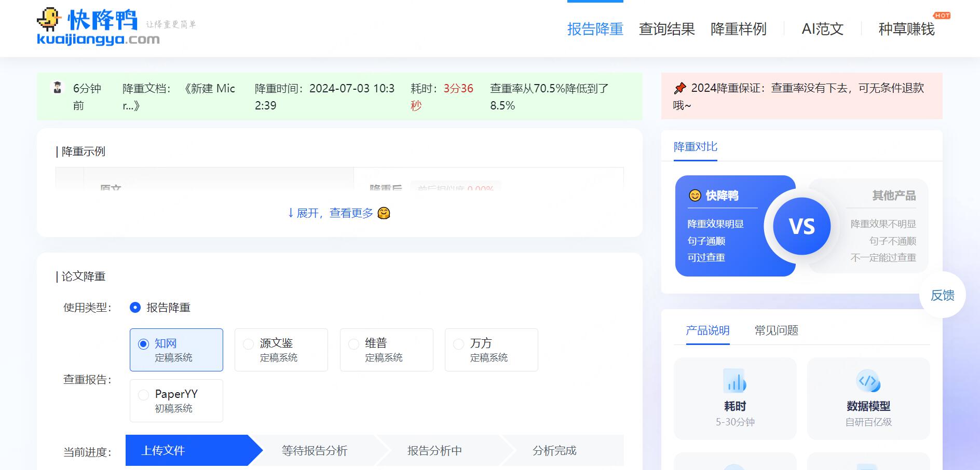The image size is (980, 470).
Task: Click the 不一定能过查重 text
Action: pyautogui.click(x=883, y=258)
